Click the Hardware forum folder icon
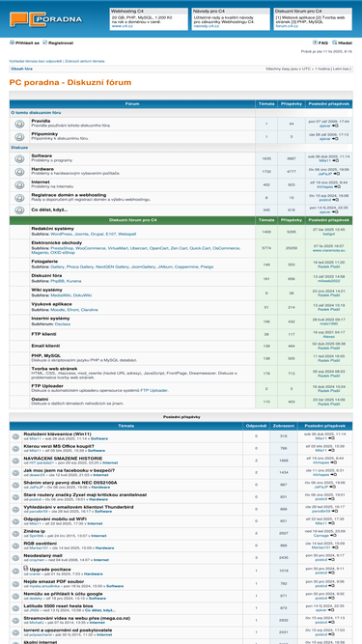This screenshot has width=362, height=644. (x=19, y=172)
